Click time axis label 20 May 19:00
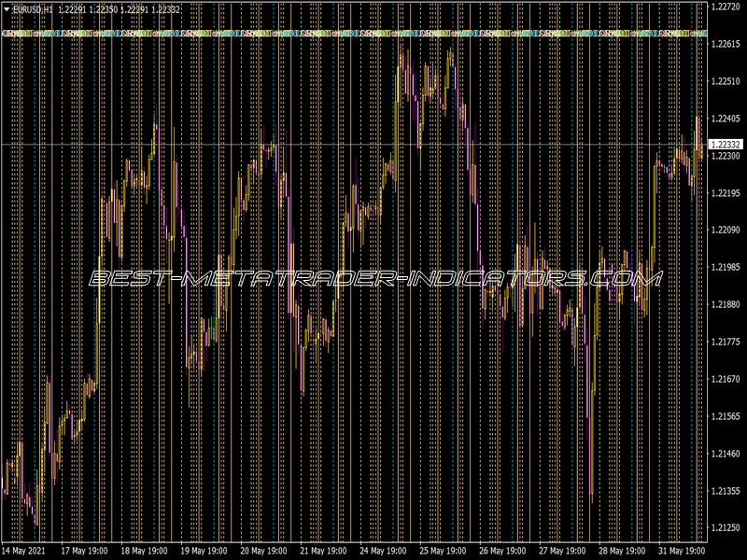The image size is (747, 560). point(263,551)
